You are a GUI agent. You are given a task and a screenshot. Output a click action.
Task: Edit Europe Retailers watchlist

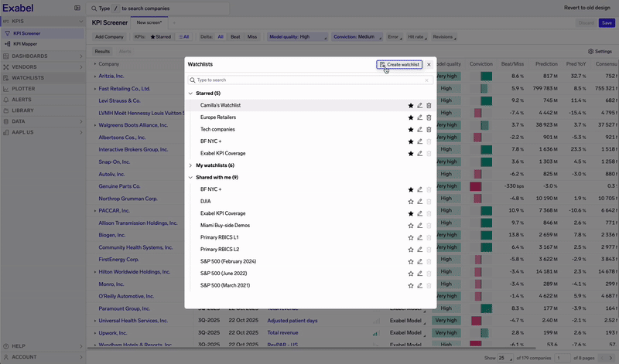click(419, 117)
